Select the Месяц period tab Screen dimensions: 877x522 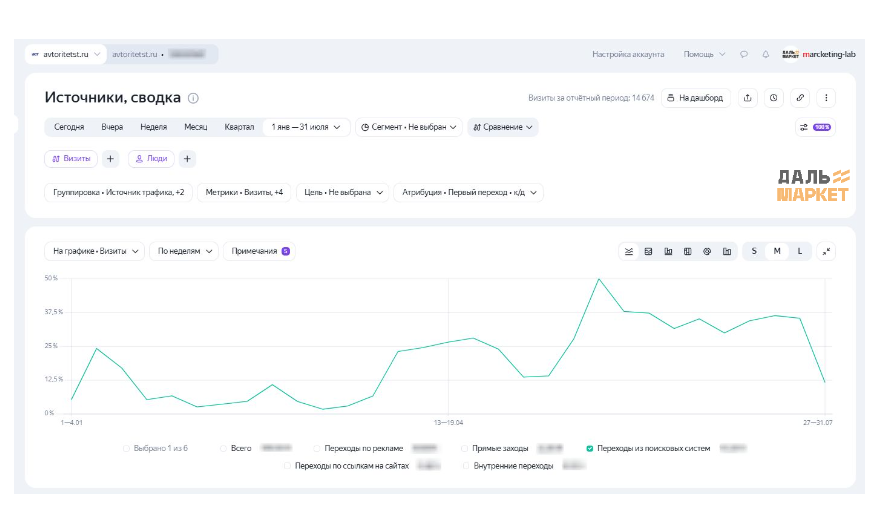pyautogui.click(x=196, y=128)
